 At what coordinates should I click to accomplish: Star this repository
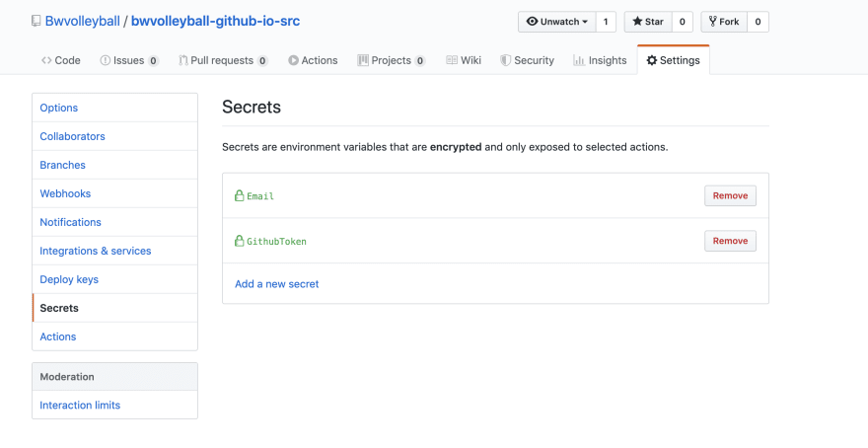(x=648, y=22)
